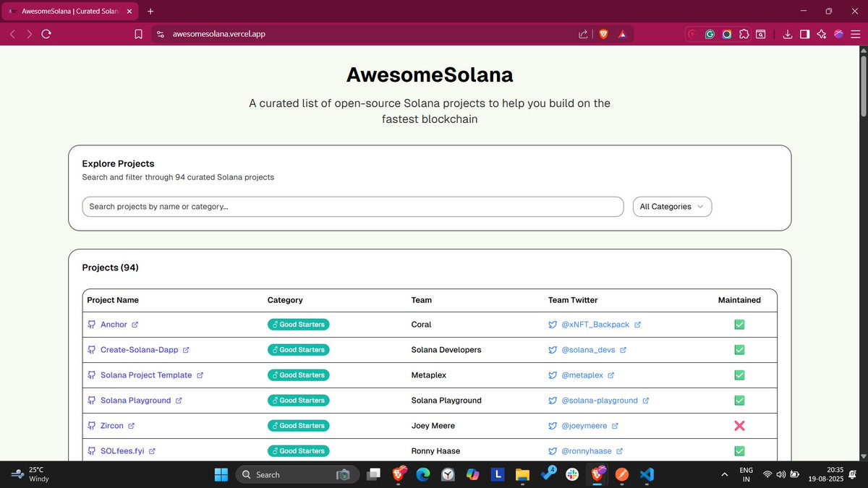
Task: Open Microsoft Edge from the taskbar
Action: tap(423, 474)
